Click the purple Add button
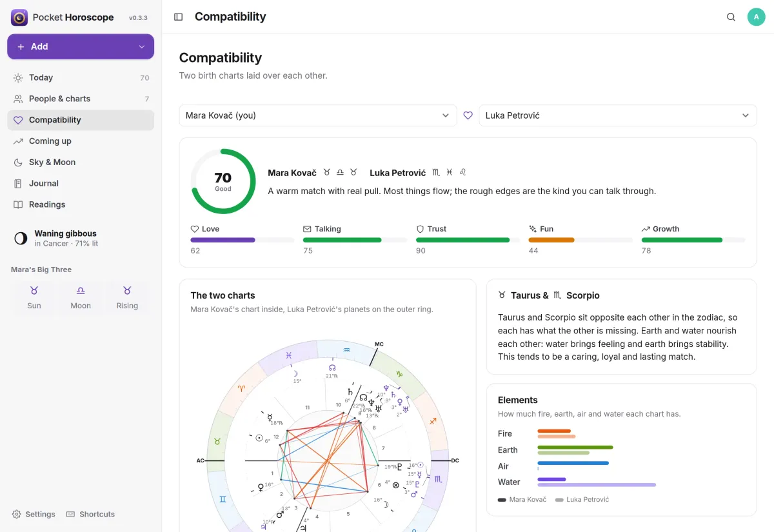 [x=81, y=46]
